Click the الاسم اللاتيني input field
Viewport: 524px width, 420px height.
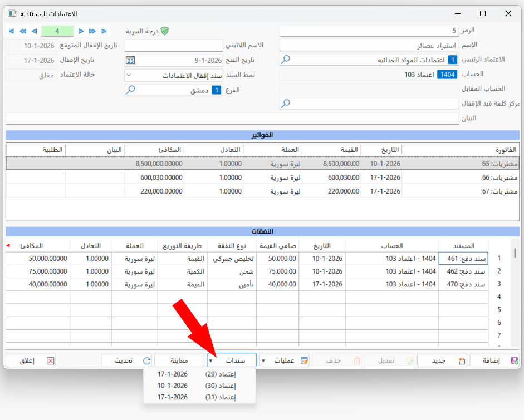pos(173,45)
